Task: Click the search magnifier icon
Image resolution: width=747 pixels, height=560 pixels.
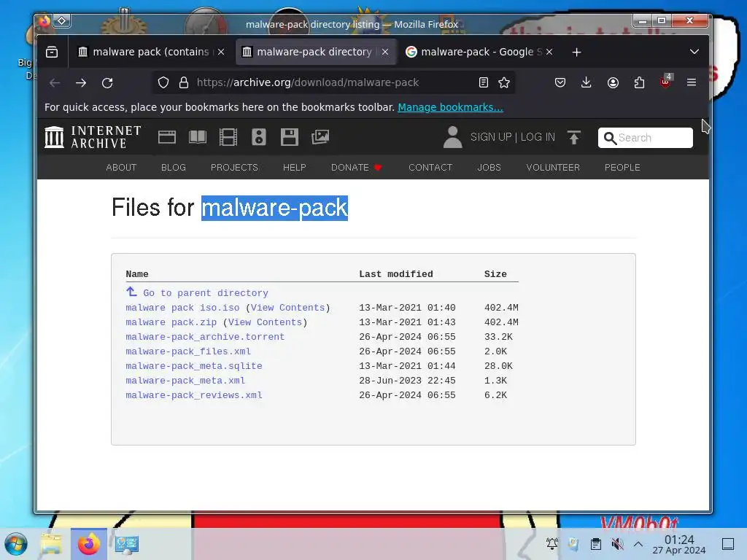Action: (x=610, y=138)
